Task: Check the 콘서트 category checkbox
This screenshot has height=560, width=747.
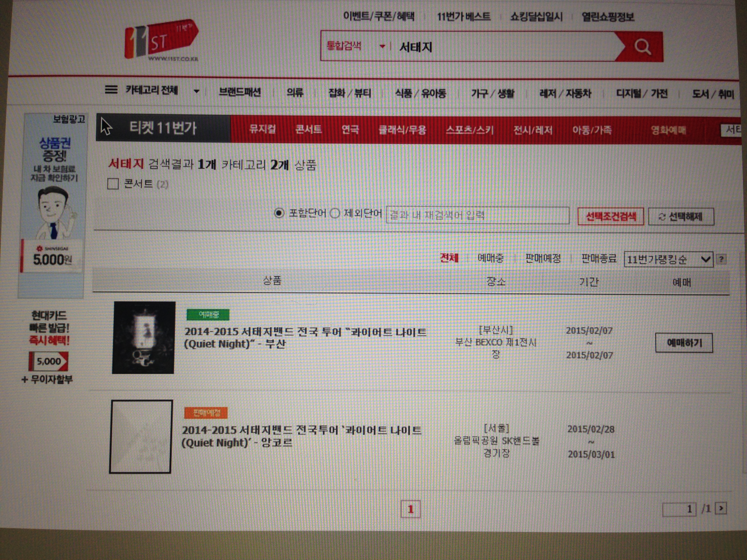Action: click(x=113, y=184)
